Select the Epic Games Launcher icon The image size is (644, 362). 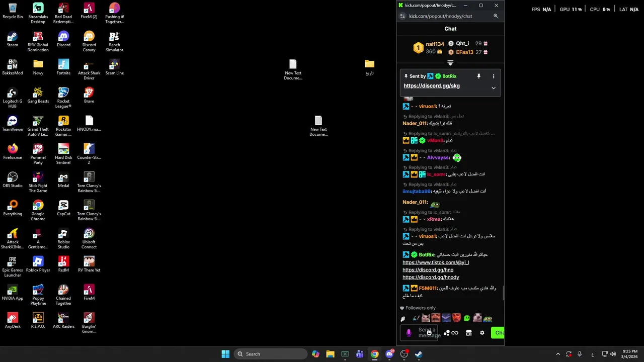coord(13,267)
